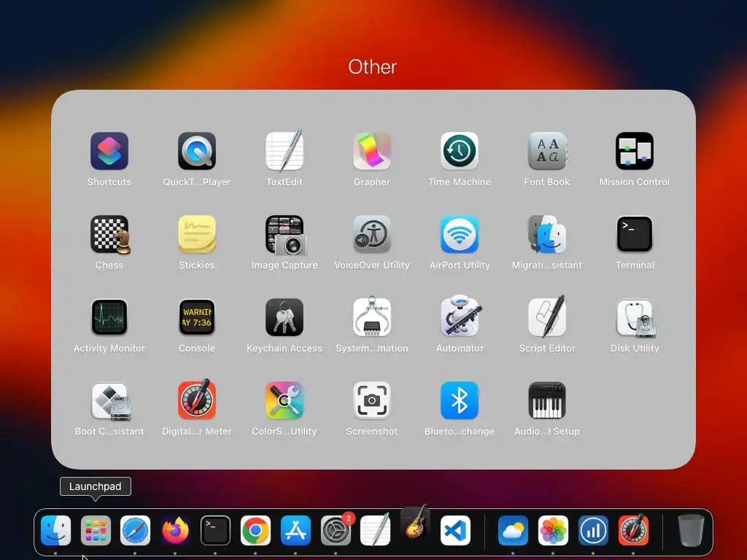The height and width of the screenshot is (560, 747).
Task: Open Visual Studio Code in Dock
Action: pos(455,531)
